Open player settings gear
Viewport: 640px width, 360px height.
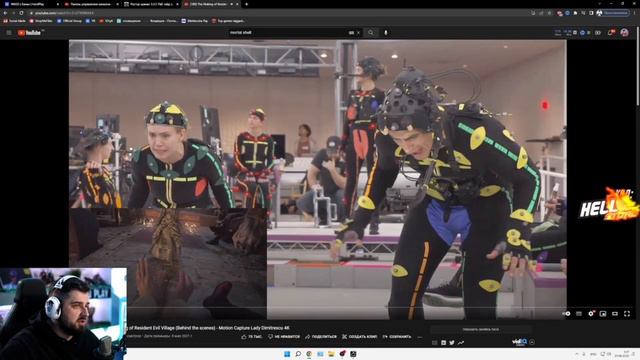591,313
